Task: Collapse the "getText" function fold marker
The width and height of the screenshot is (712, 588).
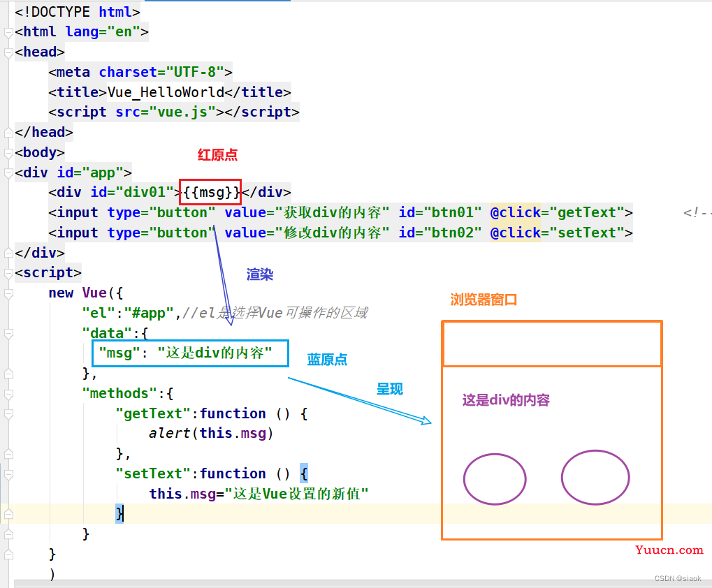Action: click(8, 414)
